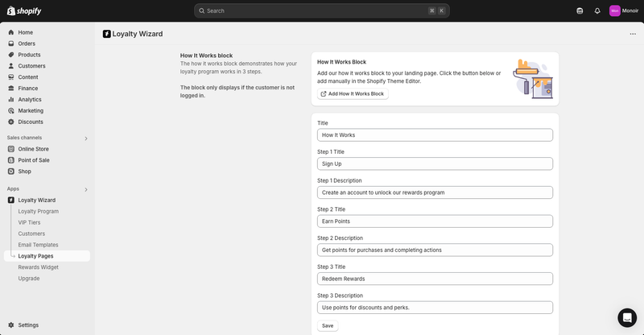The height and width of the screenshot is (335, 644).
Task: Click the Monoir account avatar
Action: pos(614,10)
